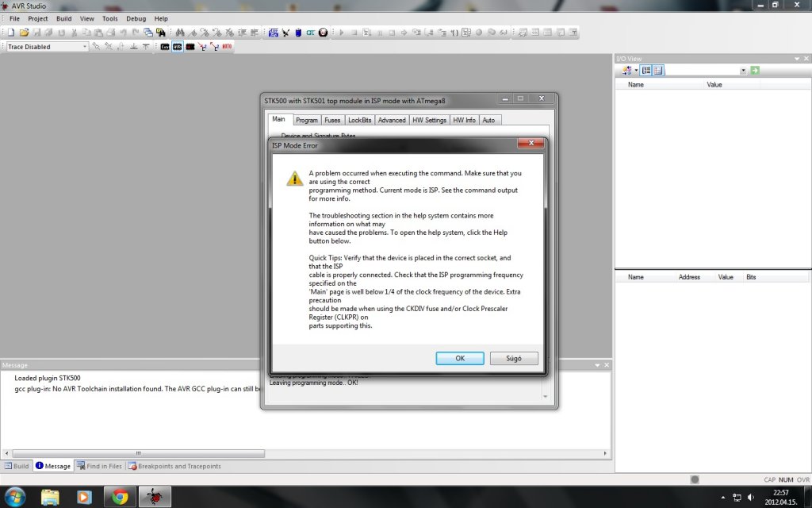The height and width of the screenshot is (508, 812).
Task: Open Google Chrome from the taskbar
Action: pyautogui.click(x=120, y=497)
